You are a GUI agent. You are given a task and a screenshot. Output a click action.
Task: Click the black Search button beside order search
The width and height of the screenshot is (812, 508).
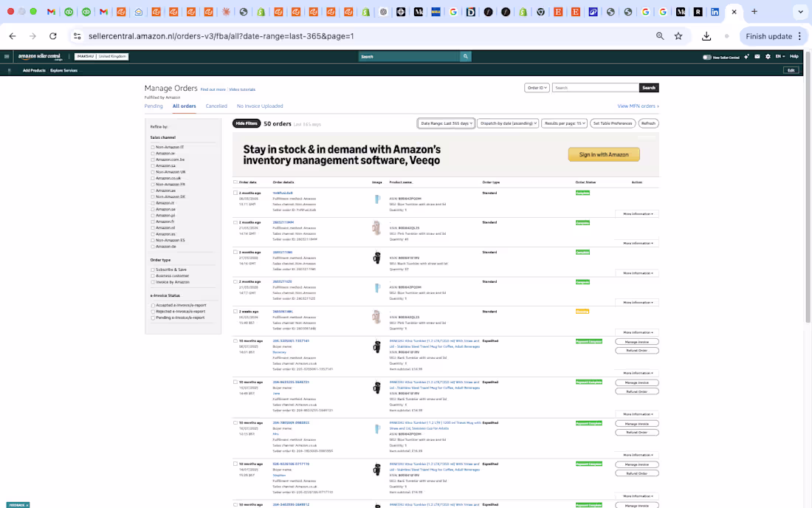(x=649, y=88)
